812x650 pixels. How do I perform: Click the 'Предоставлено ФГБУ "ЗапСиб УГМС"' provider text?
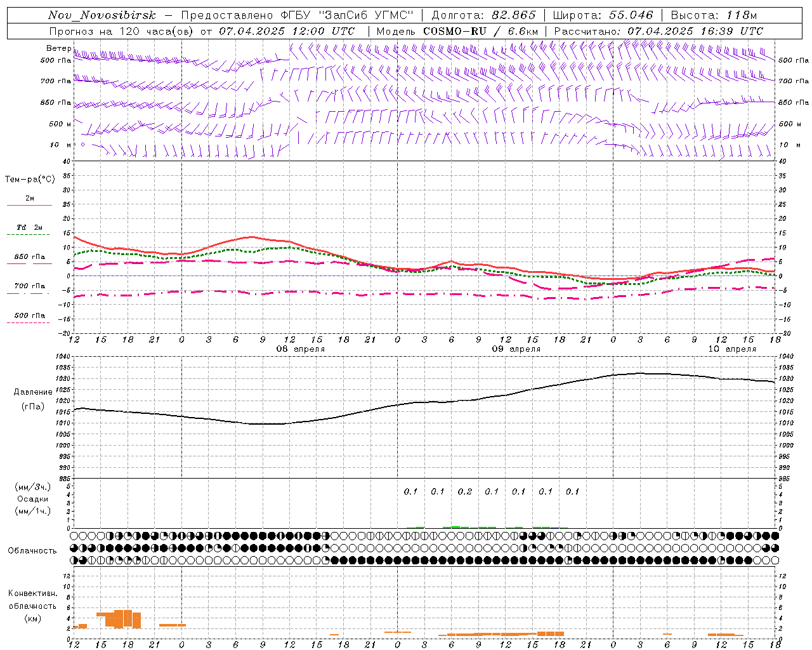click(298, 15)
